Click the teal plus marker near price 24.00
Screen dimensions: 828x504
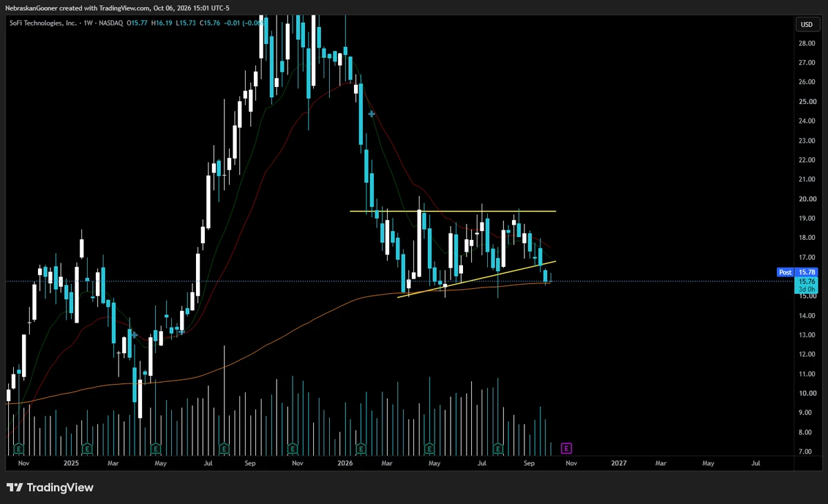pyautogui.click(x=371, y=114)
